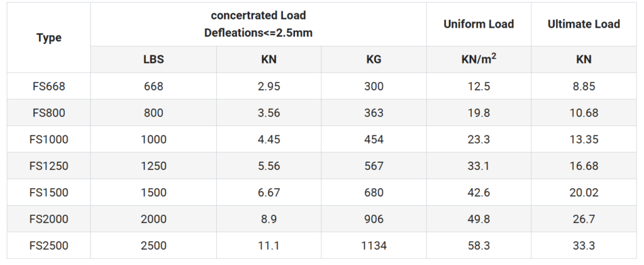Click the FS800 row label

tap(49, 113)
